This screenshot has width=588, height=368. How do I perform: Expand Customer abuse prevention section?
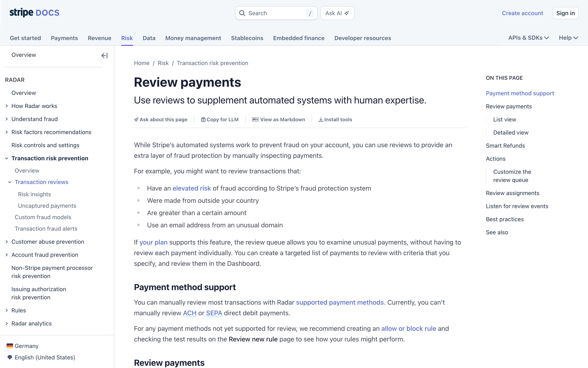[7, 242]
